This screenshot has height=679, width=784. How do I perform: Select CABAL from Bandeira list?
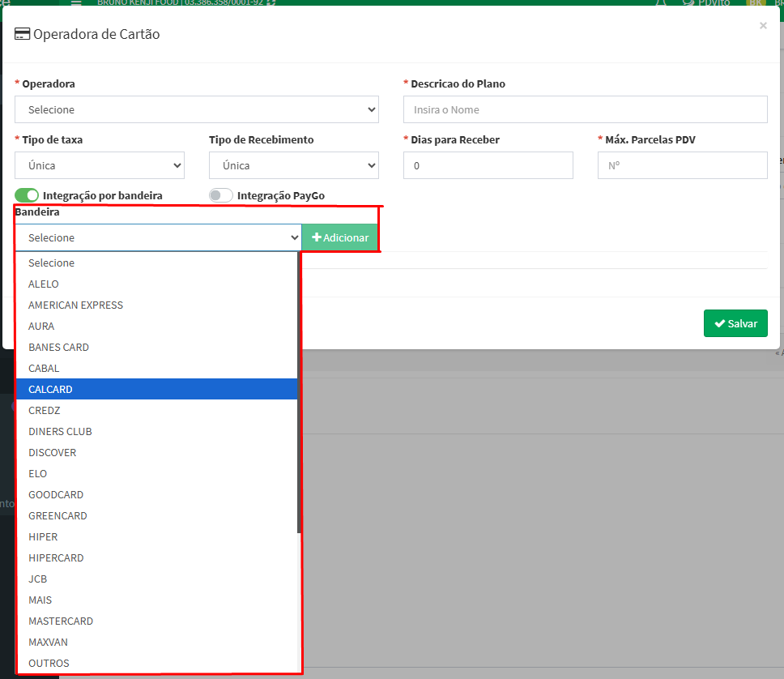point(156,368)
